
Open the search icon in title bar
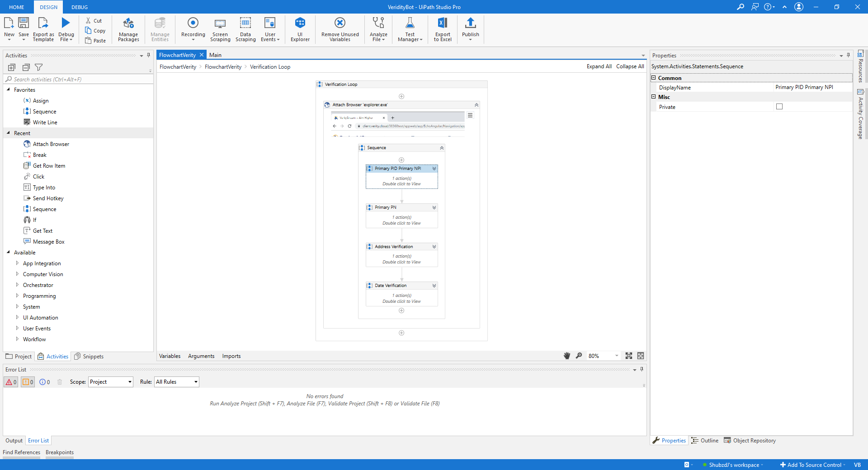pyautogui.click(x=740, y=7)
